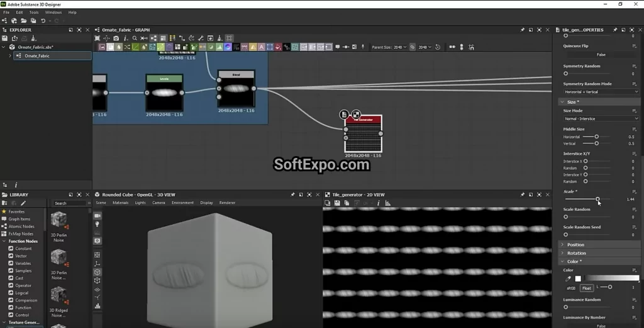Click the solid cube display icon in 3D view
The height and width of the screenshot is (328, 644).
pyautogui.click(x=97, y=272)
